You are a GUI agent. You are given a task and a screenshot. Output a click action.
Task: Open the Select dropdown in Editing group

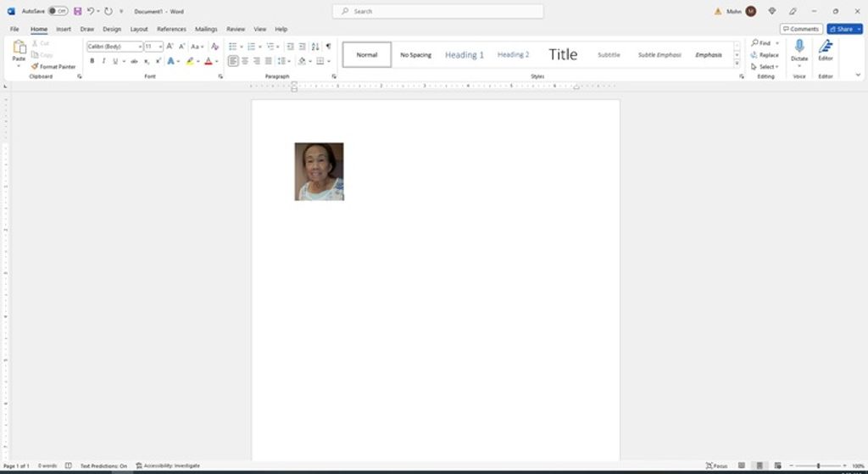click(765, 66)
